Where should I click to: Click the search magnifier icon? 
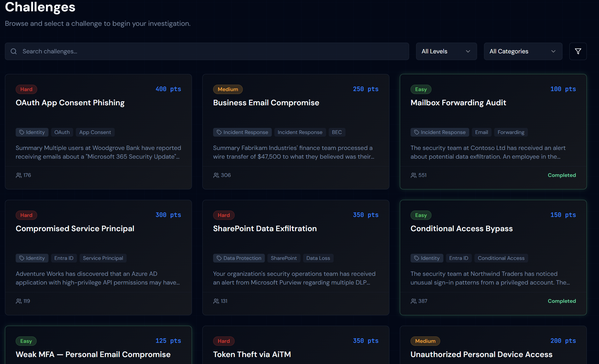click(x=14, y=51)
